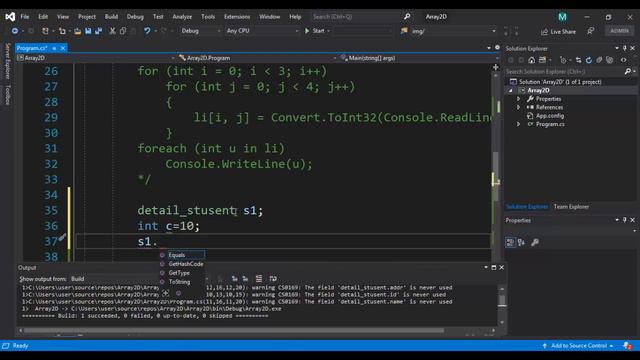This screenshot has height=360, width=640.
Task: Click the Undo arrow icon
Action: pyautogui.click(x=147, y=31)
